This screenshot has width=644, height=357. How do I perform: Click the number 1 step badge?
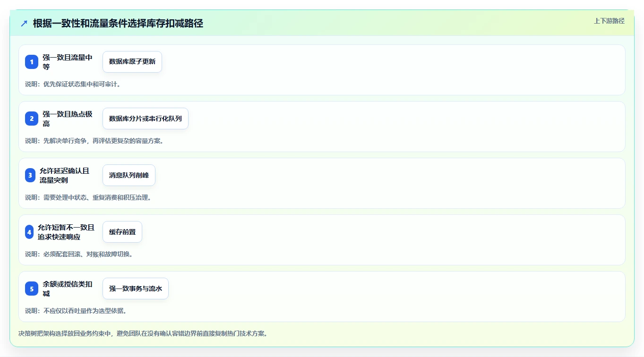point(32,62)
